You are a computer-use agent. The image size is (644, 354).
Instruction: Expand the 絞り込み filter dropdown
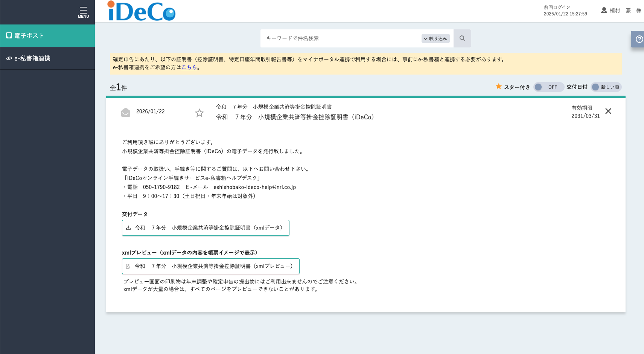pyautogui.click(x=435, y=38)
